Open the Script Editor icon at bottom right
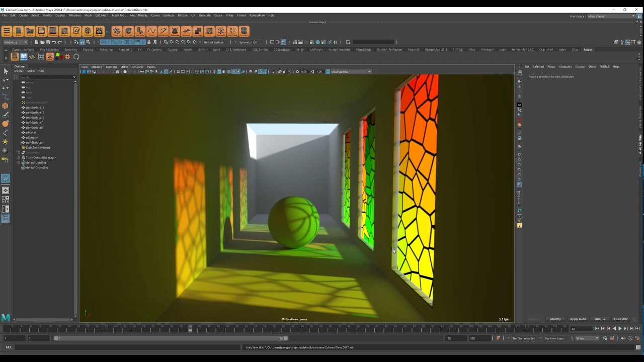The image size is (644, 362). (638, 347)
